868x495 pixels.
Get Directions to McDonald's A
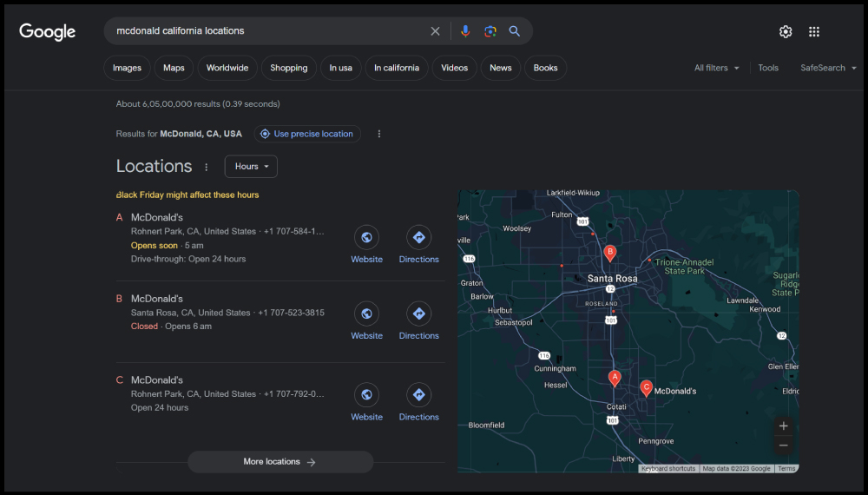coord(419,244)
